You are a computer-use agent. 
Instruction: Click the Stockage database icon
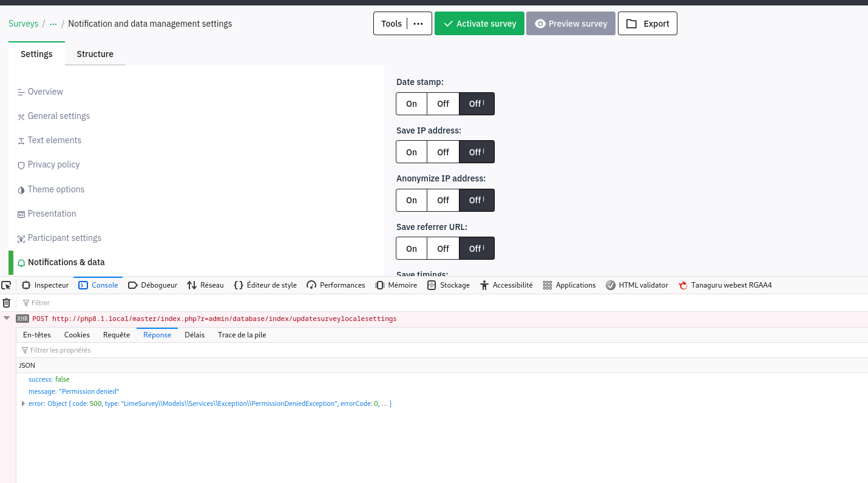(x=432, y=285)
